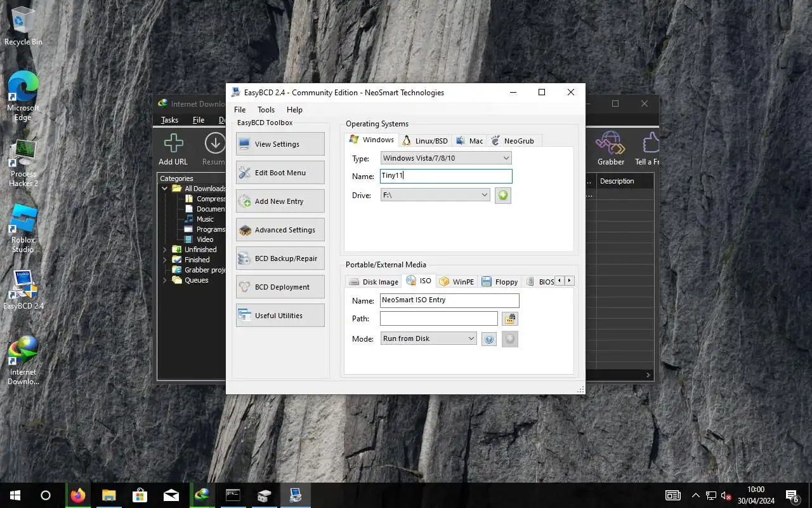Switch to the Windows operating system tab
This screenshot has height=508, width=812.
[372, 140]
